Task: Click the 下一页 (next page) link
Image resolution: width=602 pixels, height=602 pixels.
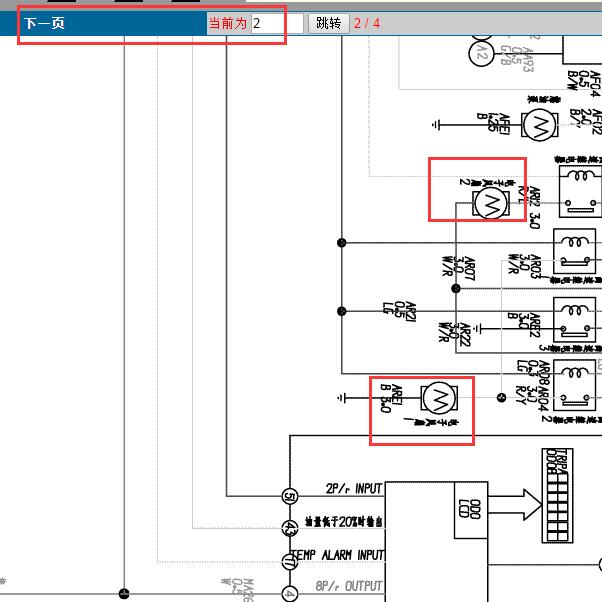Action: tap(44, 23)
